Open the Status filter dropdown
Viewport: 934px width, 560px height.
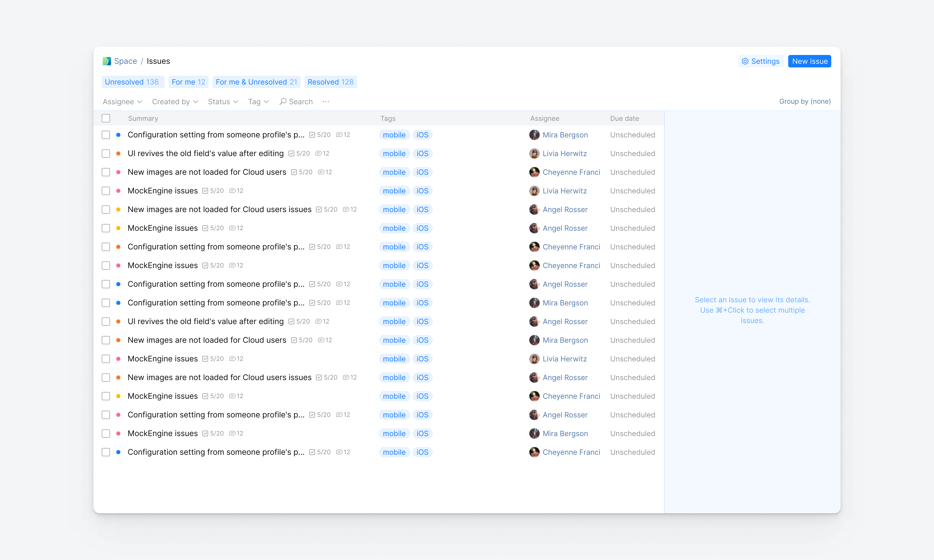(x=223, y=102)
